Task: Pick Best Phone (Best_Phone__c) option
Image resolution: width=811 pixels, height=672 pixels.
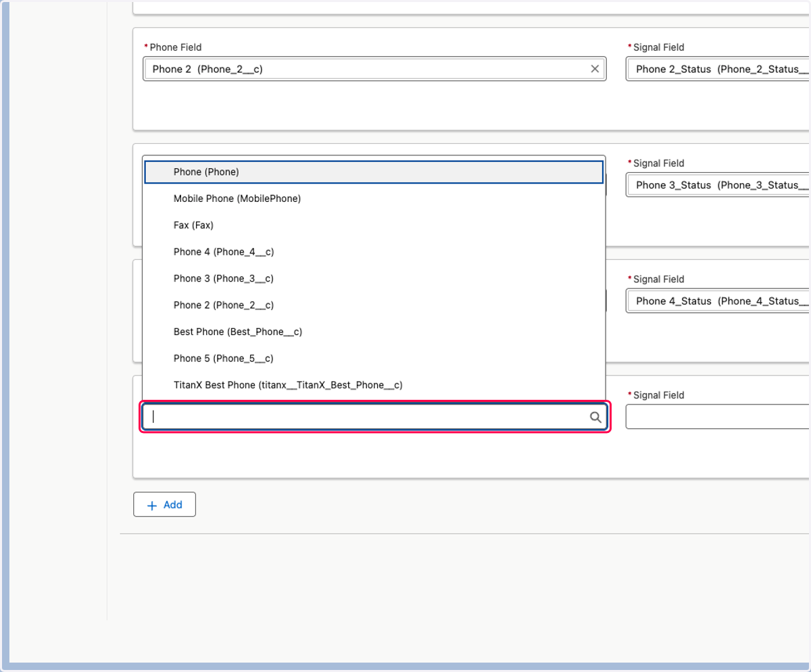Action: [374, 332]
